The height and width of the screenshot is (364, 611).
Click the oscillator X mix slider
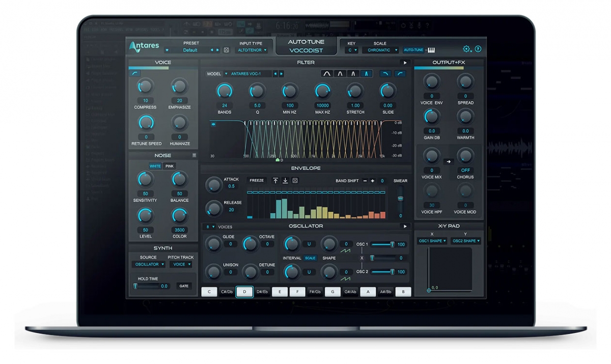point(382,258)
